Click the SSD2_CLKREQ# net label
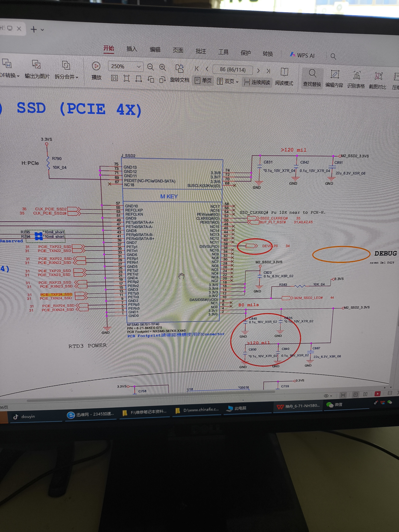This screenshot has height=532, width=399. [274, 218]
